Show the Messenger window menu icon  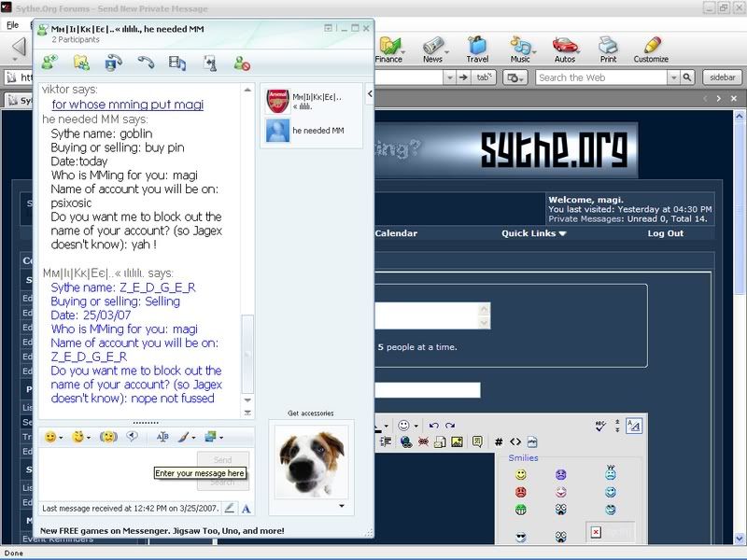click(328, 29)
